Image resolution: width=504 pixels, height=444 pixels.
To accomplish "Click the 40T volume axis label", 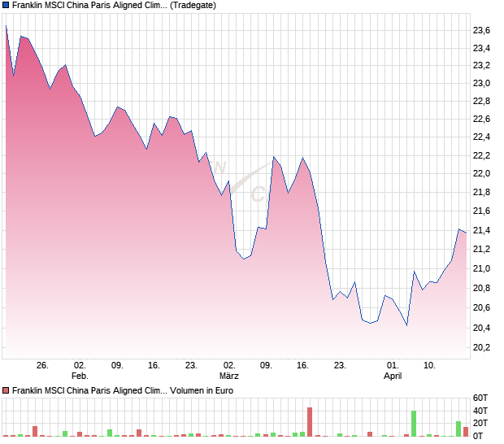I will tap(480, 411).
